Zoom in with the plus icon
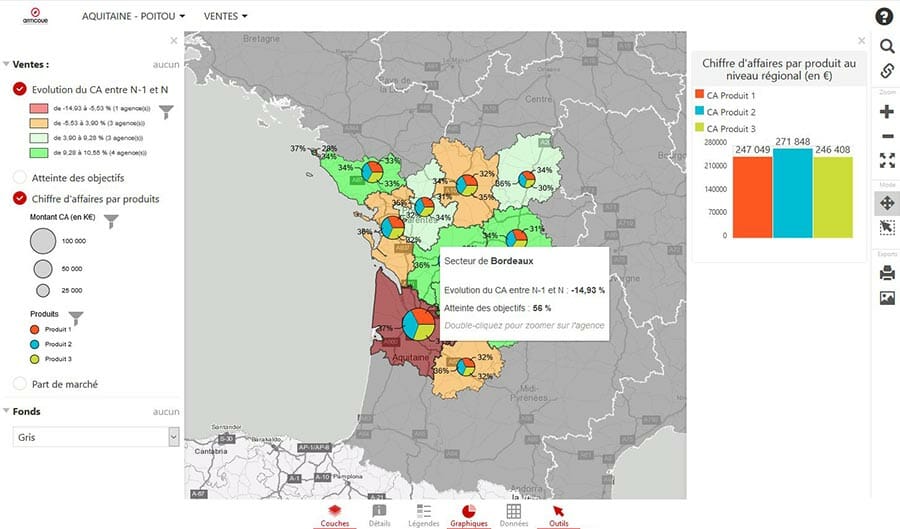This screenshot has height=529, width=900. [x=886, y=112]
